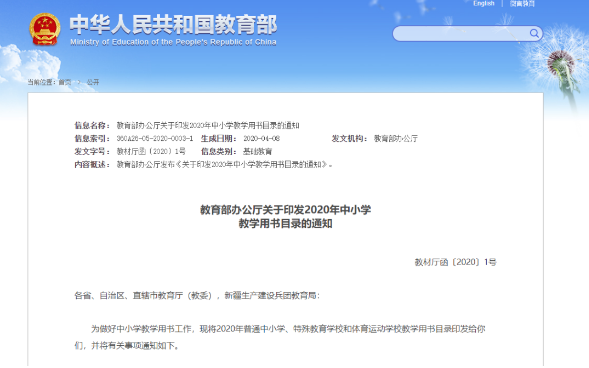The image size is (589, 368).
Task: Click the 内容概述 summary text line
Action: (224, 164)
